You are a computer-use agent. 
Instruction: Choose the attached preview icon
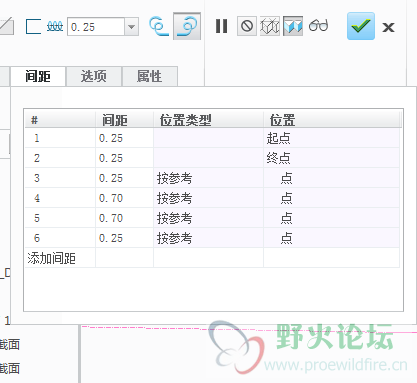[x=293, y=26]
